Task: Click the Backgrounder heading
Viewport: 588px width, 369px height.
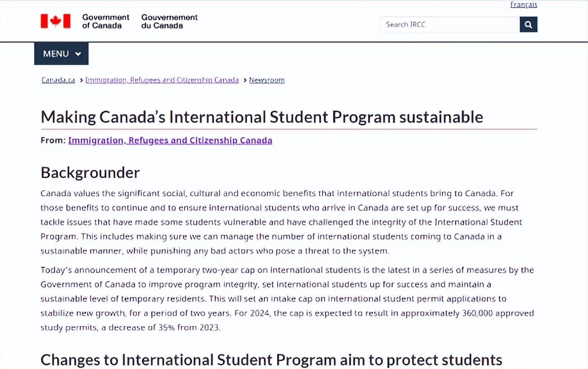Action: click(x=90, y=173)
